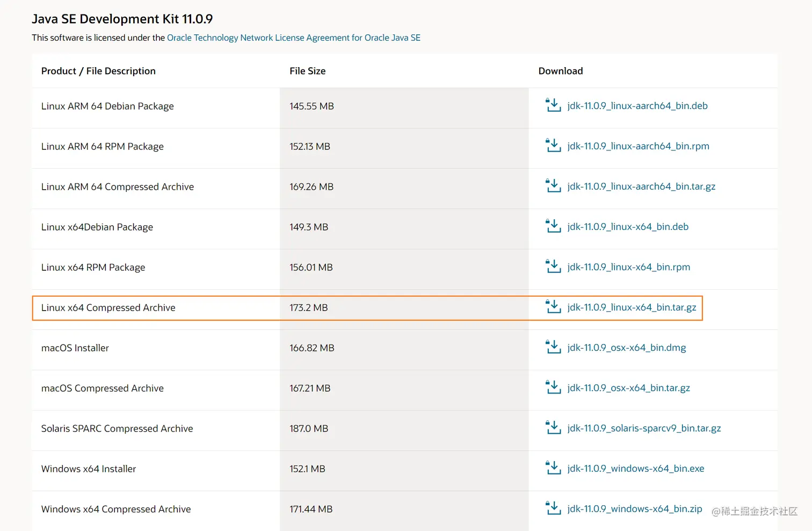Select the Linux x64 Compressed Archive row description

pos(108,307)
